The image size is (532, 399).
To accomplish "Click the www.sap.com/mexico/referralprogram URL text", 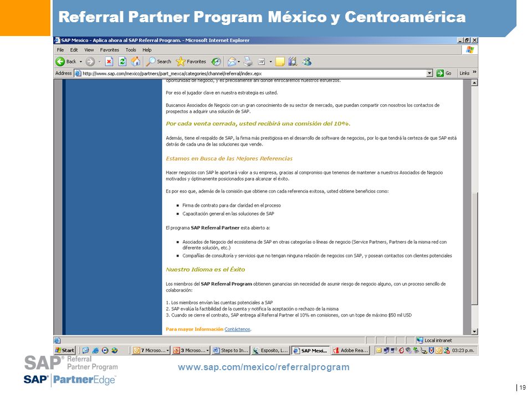I will click(x=264, y=367).
